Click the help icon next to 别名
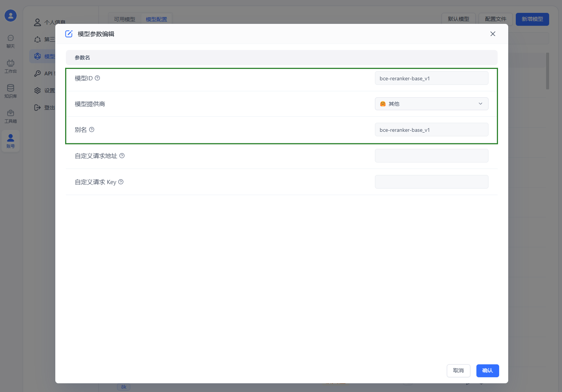 tap(92, 130)
